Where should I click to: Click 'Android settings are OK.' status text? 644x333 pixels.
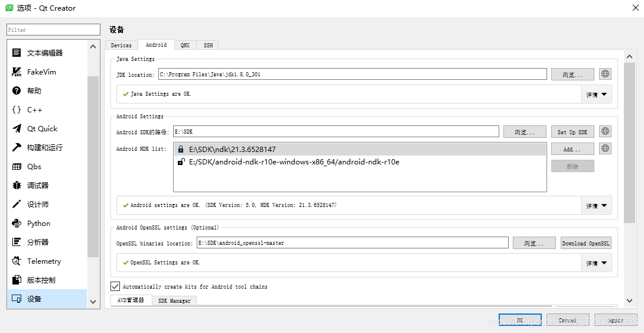click(x=233, y=205)
